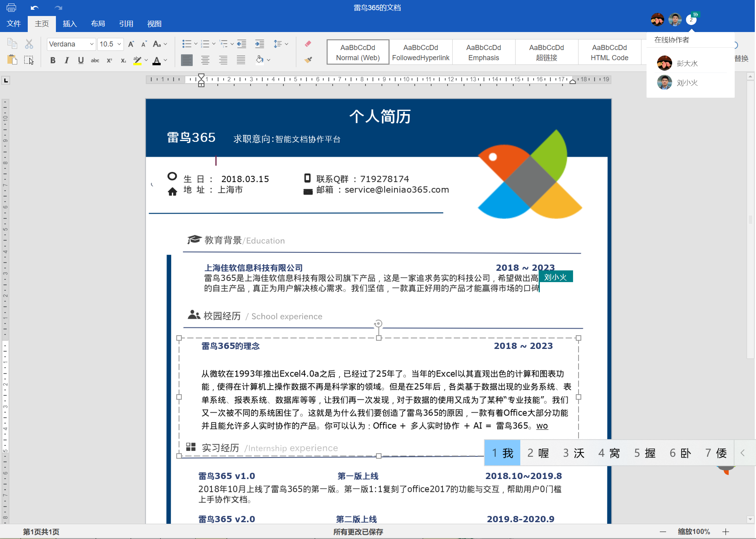Apply the Normal (Web) style
This screenshot has width=756, height=539.
click(x=358, y=52)
